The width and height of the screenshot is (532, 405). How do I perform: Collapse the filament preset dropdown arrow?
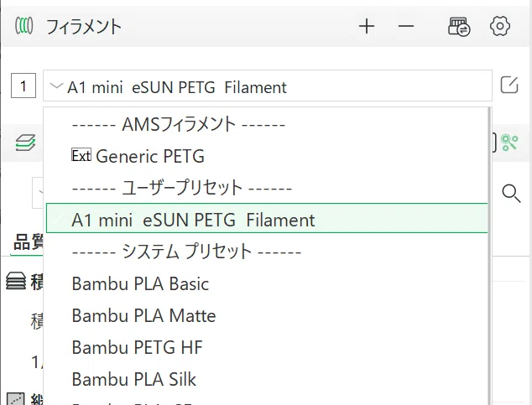[56, 86]
